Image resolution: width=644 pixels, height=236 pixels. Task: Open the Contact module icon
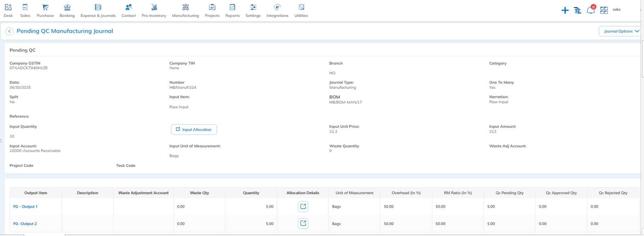tap(129, 7)
